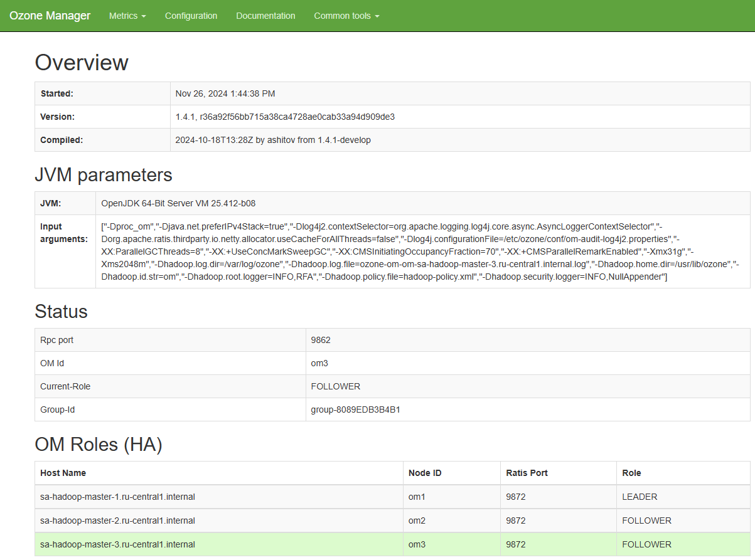Click the OM Roles (HA) heading
This screenshot has height=560, width=755.
tap(99, 445)
